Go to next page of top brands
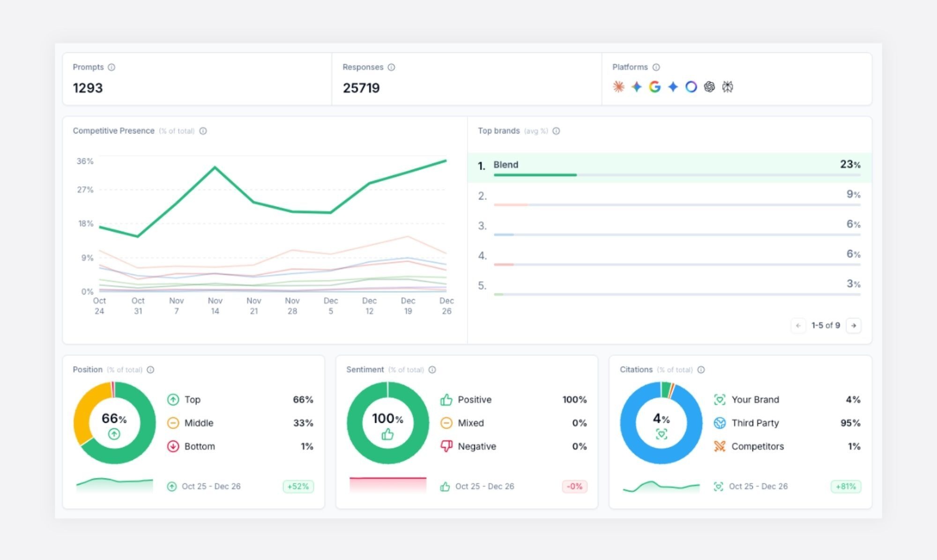The width and height of the screenshot is (937, 560). (x=854, y=325)
